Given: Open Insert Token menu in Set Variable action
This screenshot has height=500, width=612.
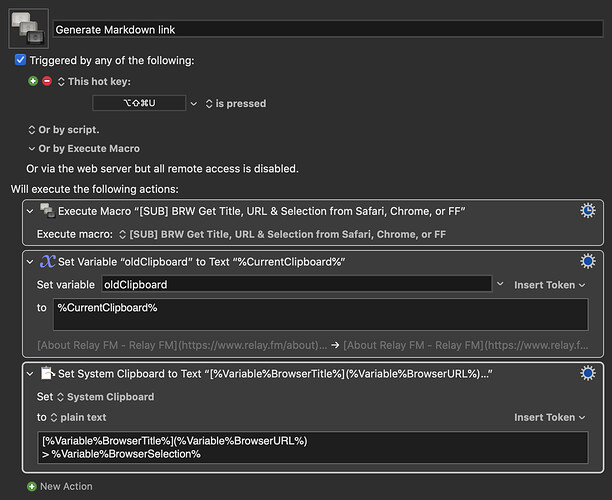Looking at the screenshot, I should pyautogui.click(x=549, y=285).
